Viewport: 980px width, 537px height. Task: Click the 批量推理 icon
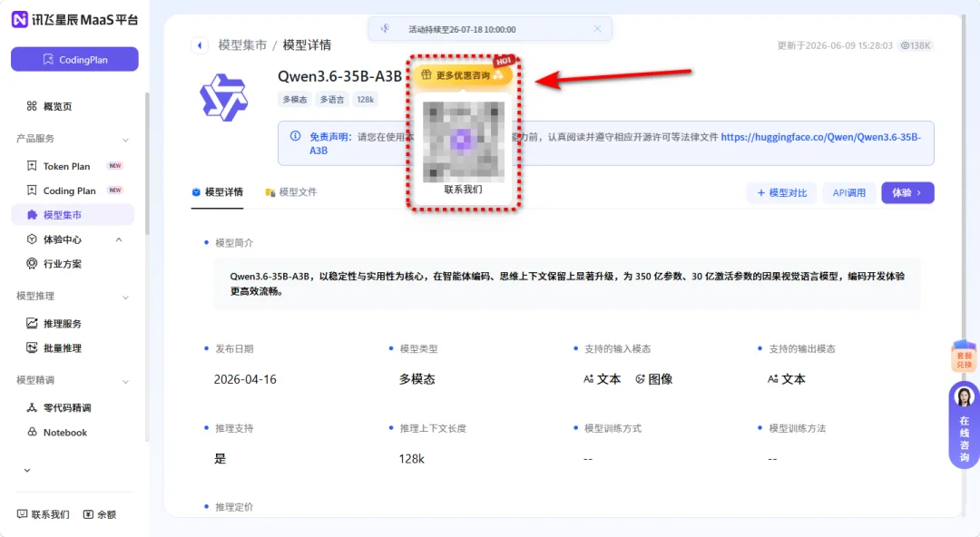pyautogui.click(x=32, y=347)
